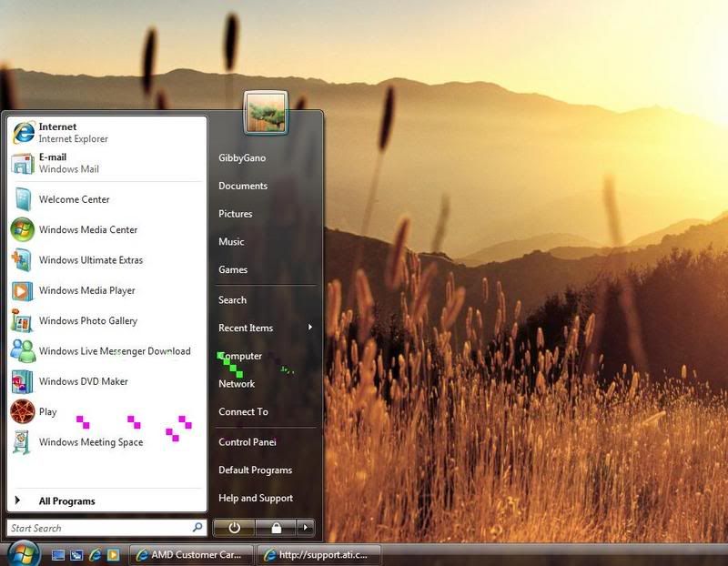Click the user account picture
Screen dimensions: 728x566
[266, 113]
